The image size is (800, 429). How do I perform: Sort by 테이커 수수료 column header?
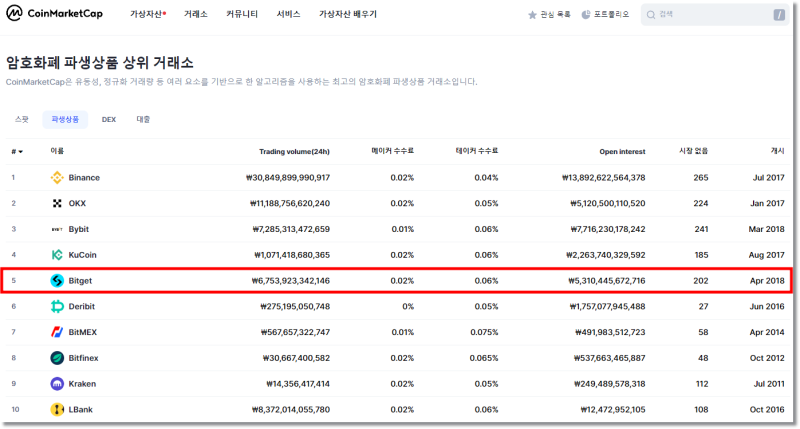click(x=477, y=151)
